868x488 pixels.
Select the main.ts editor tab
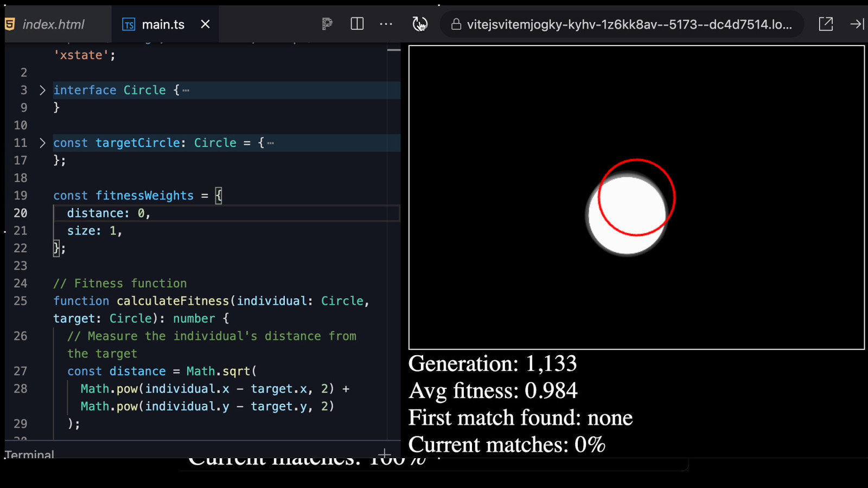[x=163, y=24]
